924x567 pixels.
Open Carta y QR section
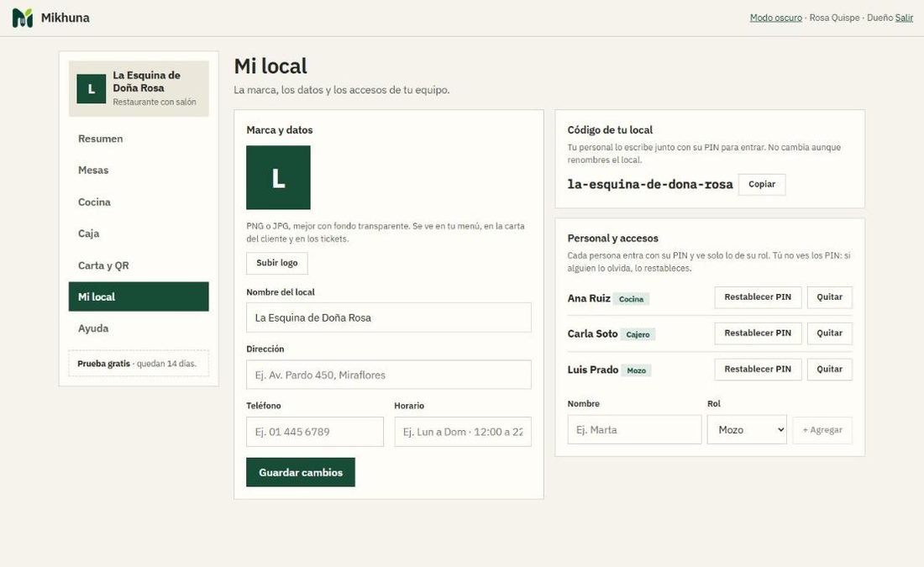click(139, 265)
